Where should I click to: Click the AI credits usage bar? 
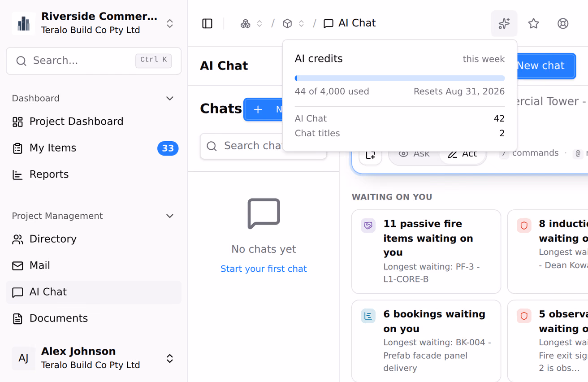[400, 78]
